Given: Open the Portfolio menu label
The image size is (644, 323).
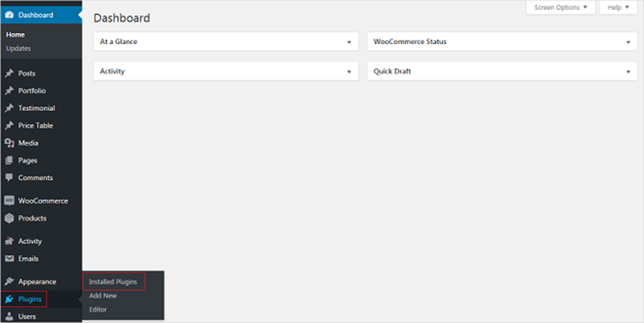Looking at the screenshot, I should click(32, 91).
